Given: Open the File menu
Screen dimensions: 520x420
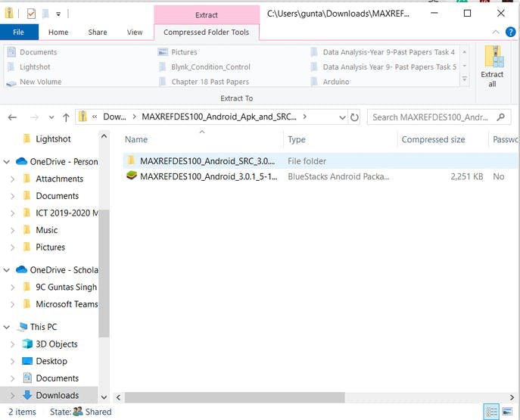Looking at the screenshot, I should point(19,32).
